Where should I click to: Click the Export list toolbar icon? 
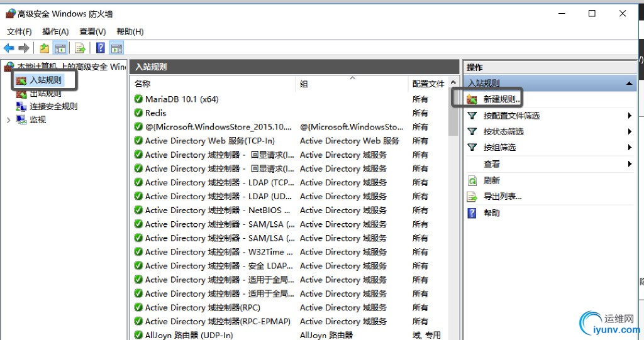(x=80, y=48)
